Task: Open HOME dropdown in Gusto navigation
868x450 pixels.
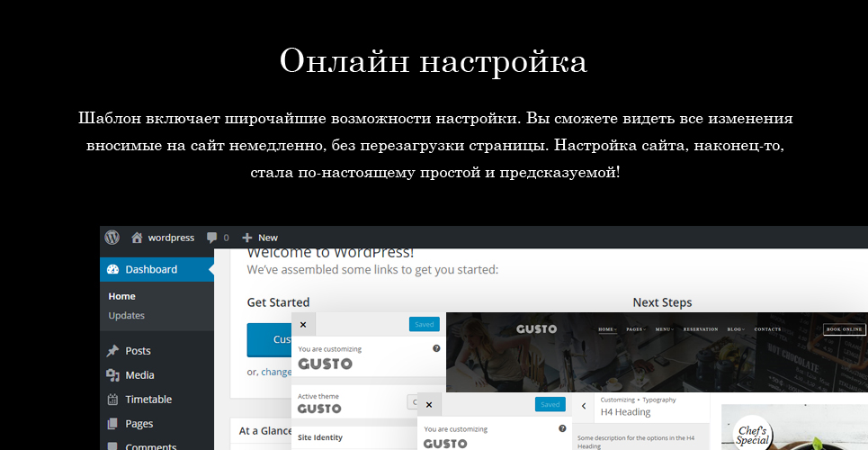Action: coord(607,329)
